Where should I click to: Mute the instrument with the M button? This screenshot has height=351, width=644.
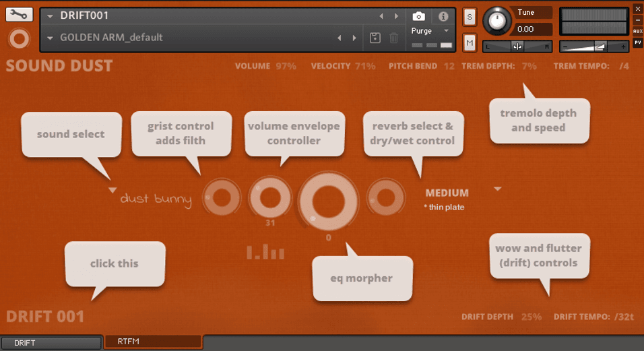point(470,42)
